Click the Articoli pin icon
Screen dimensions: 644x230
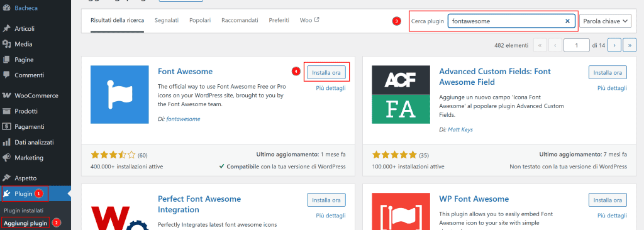tap(6, 29)
